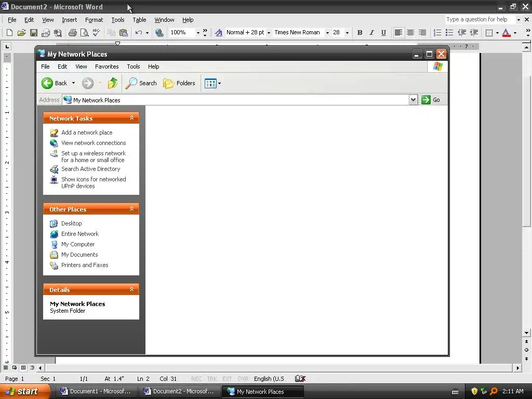Switch to Document1 Word taskbar button
The height and width of the screenshot is (399, 532).
pyautogui.click(x=96, y=392)
